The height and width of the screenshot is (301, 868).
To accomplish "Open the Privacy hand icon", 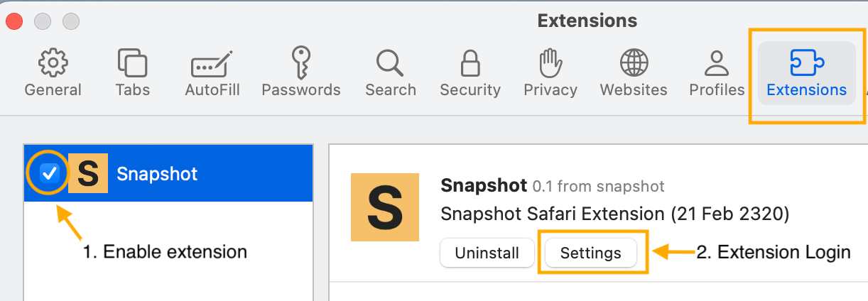I will tap(550, 63).
